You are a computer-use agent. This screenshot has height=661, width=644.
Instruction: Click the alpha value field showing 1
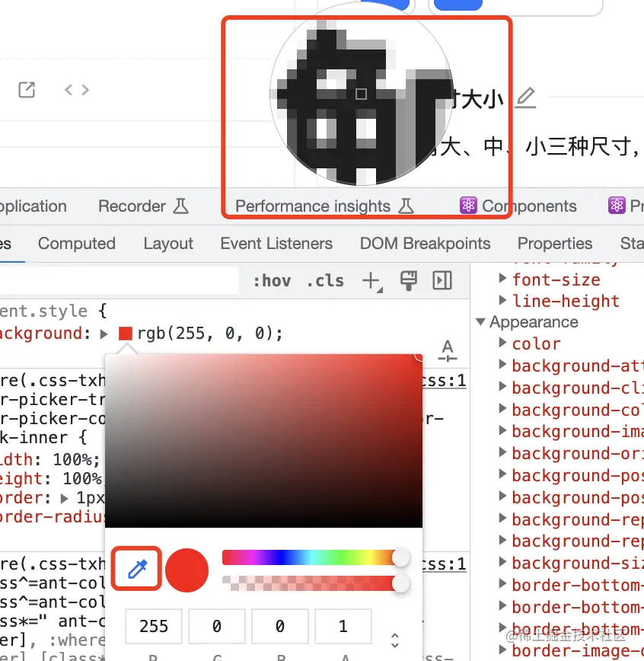click(343, 626)
